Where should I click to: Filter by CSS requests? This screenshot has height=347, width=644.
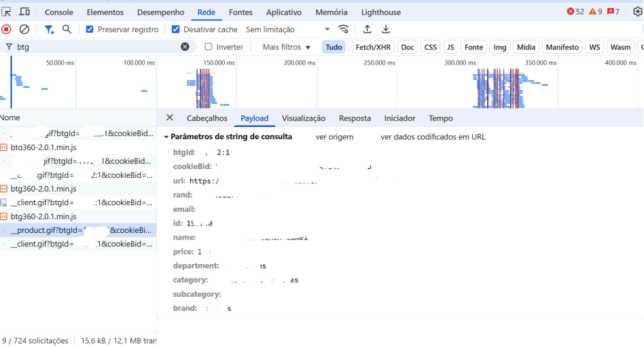431,47
